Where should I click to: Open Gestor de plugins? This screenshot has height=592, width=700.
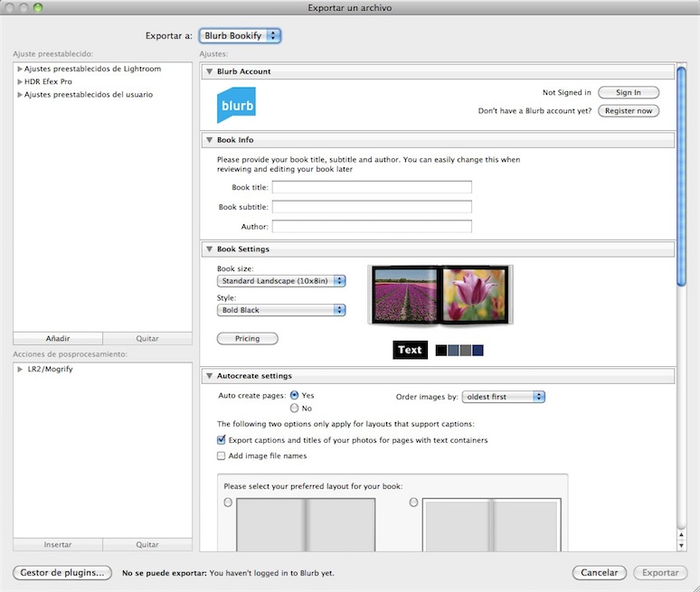point(62,572)
